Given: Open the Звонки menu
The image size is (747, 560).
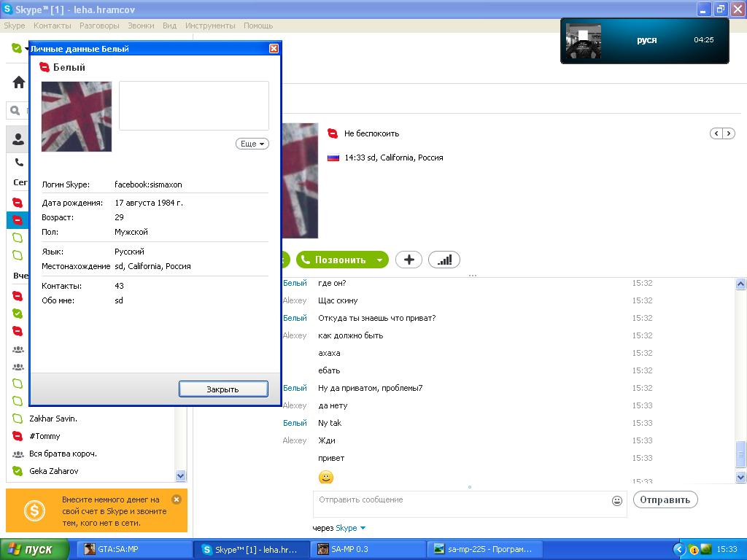Looking at the screenshot, I should pyautogui.click(x=141, y=26).
